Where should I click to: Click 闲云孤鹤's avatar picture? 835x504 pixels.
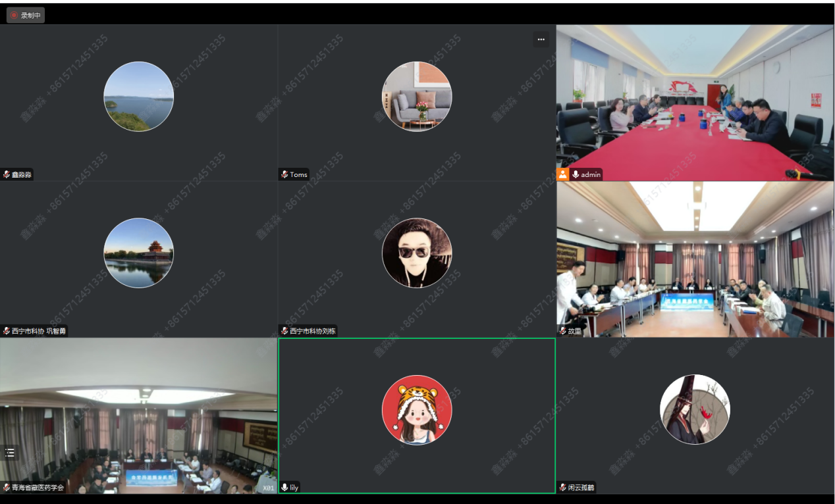(695, 410)
